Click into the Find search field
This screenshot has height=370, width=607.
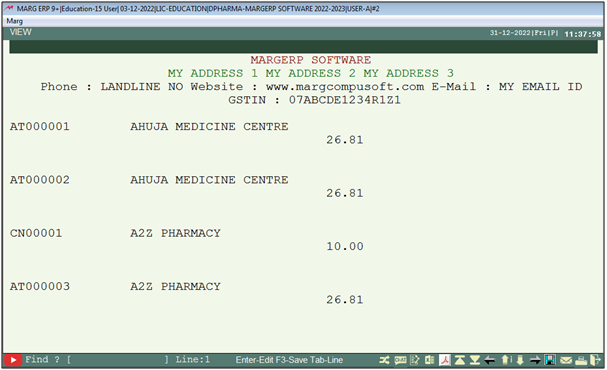coord(118,360)
